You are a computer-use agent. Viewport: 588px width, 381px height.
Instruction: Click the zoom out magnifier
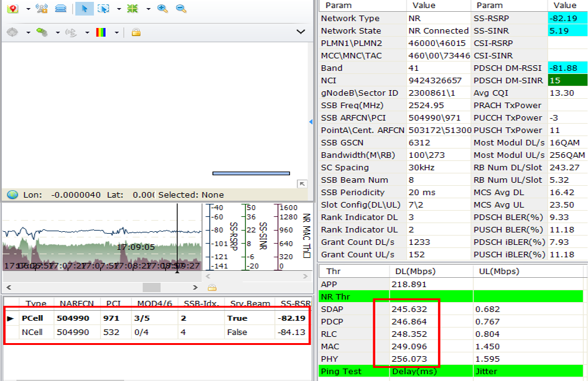181,9
